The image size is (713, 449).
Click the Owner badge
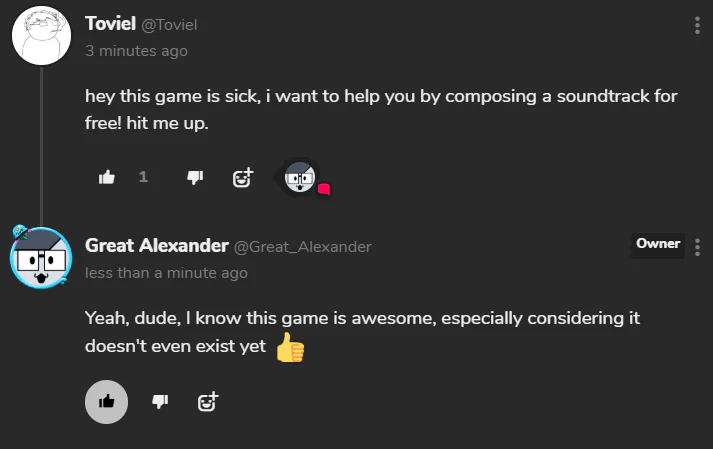(x=657, y=244)
